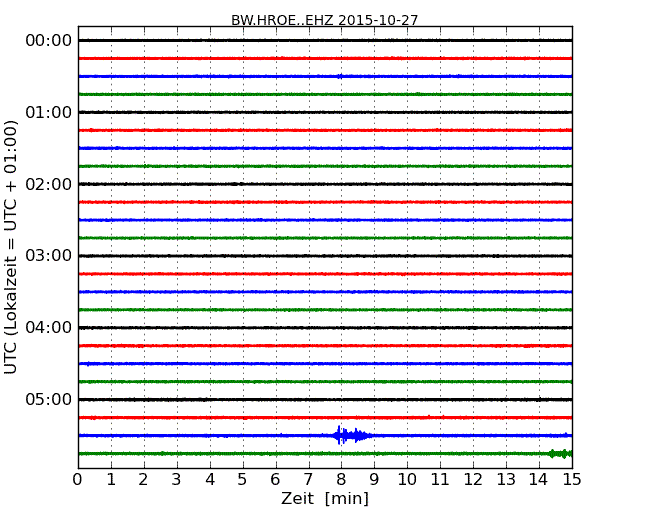Click x-axis tick label 0
This screenshot has width=650, height=520.
pyautogui.click(x=78, y=480)
